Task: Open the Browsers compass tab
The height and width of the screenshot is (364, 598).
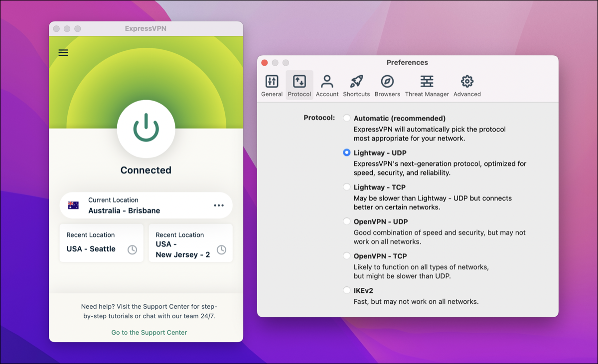Action: (x=387, y=86)
